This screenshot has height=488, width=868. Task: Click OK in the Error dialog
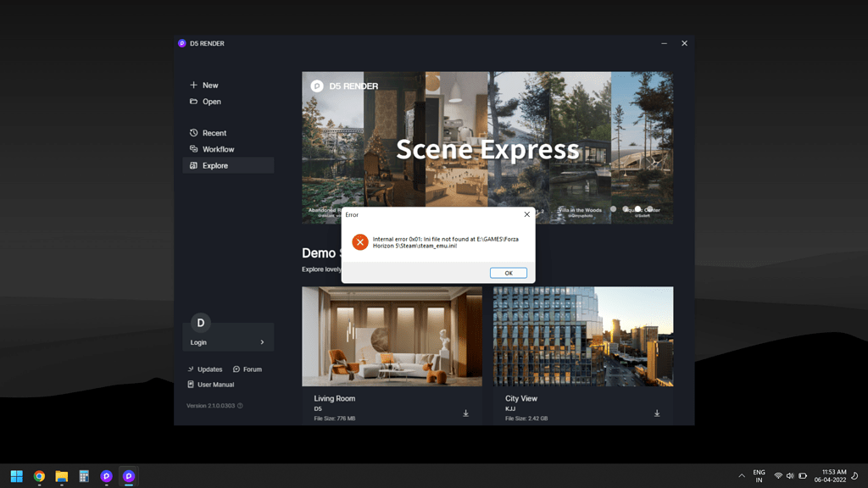509,273
